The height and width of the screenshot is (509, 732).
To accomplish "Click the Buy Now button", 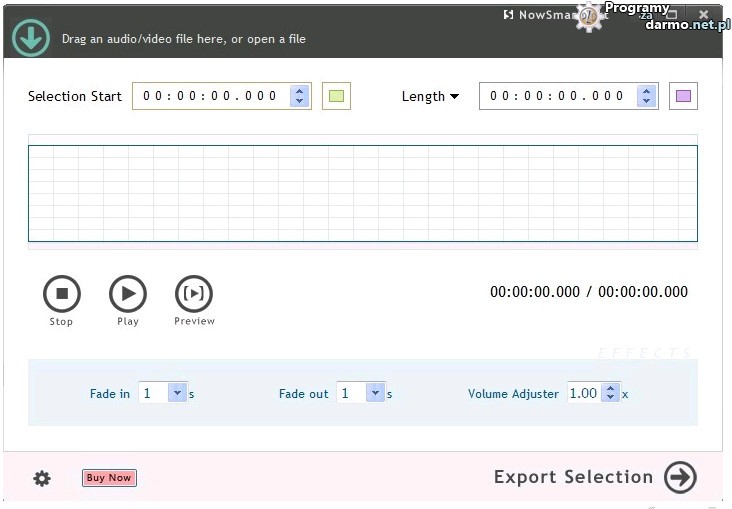I will (109, 478).
